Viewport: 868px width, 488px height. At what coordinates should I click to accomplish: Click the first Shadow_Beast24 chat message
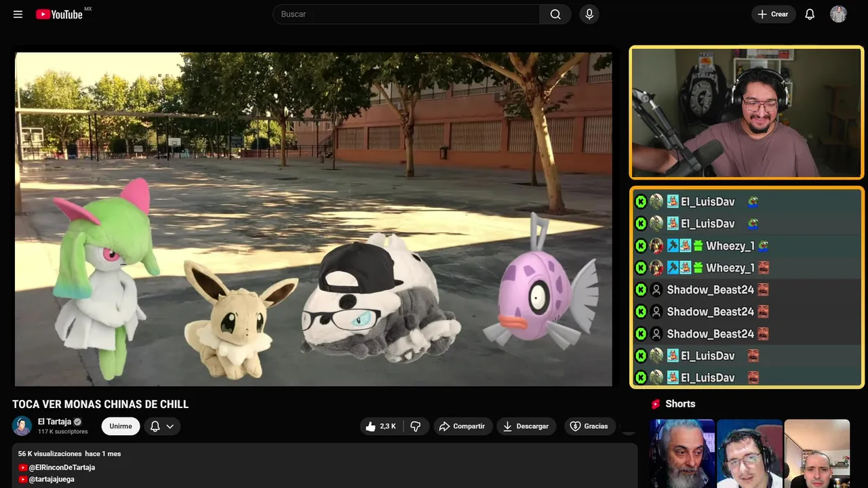point(747,289)
